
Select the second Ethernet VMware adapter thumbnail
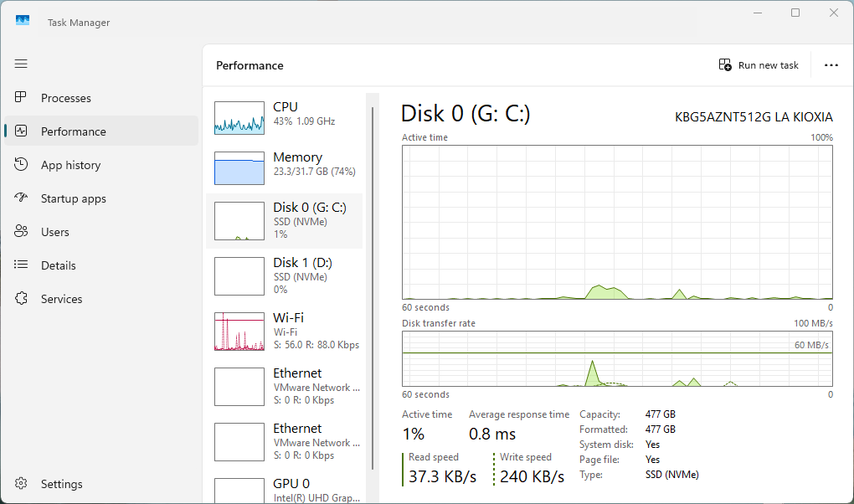pyautogui.click(x=239, y=442)
